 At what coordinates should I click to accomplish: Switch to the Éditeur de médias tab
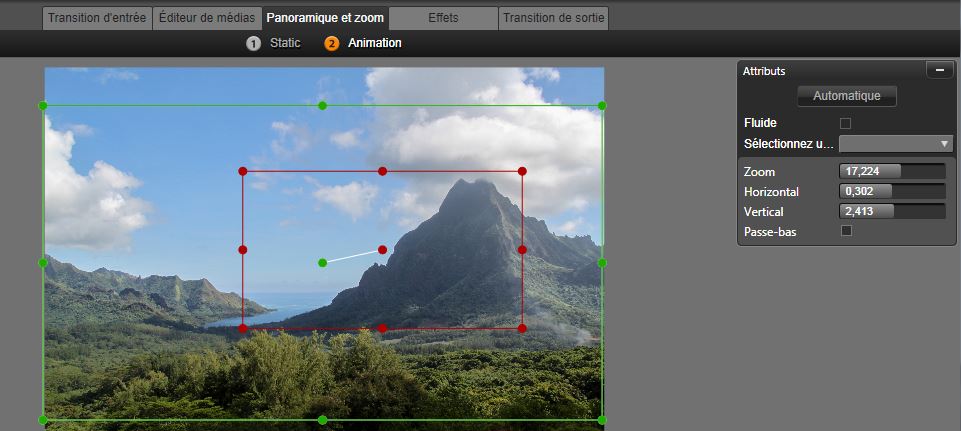(207, 18)
